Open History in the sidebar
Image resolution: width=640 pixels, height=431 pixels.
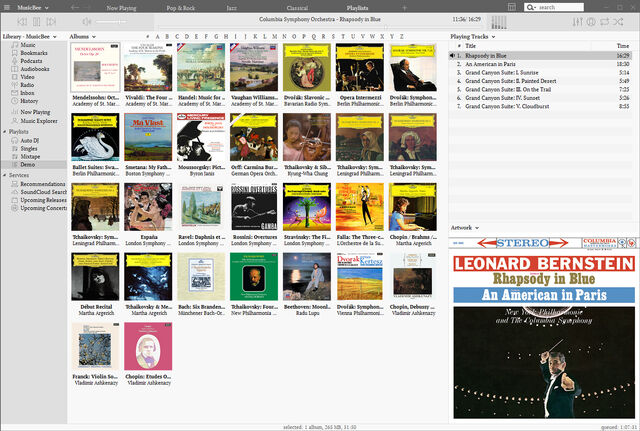[29, 101]
